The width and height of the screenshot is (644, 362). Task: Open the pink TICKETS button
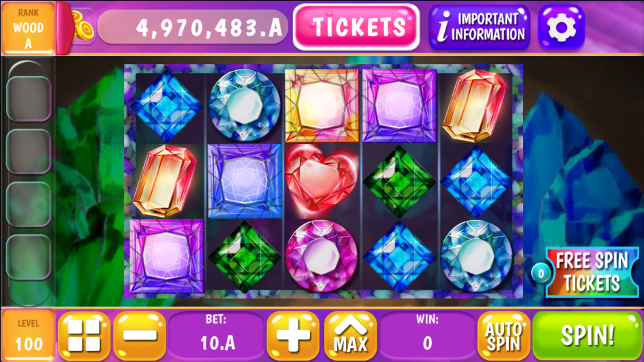coord(356,27)
